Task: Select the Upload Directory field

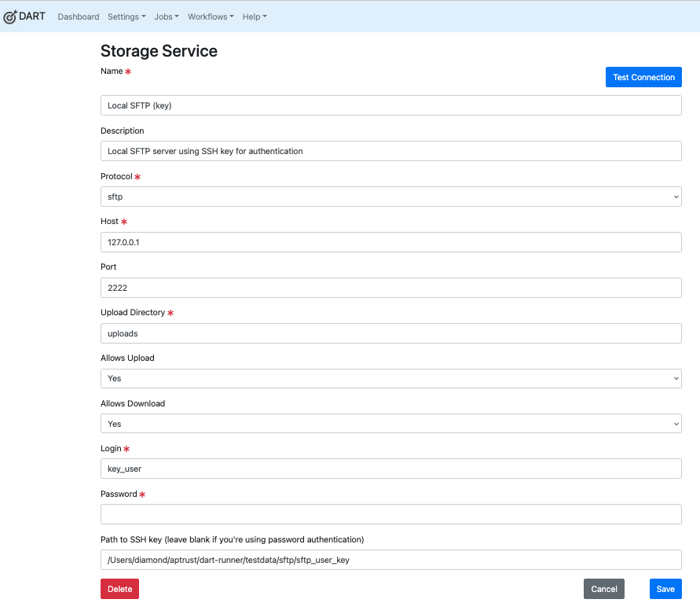Action: click(x=390, y=333)
